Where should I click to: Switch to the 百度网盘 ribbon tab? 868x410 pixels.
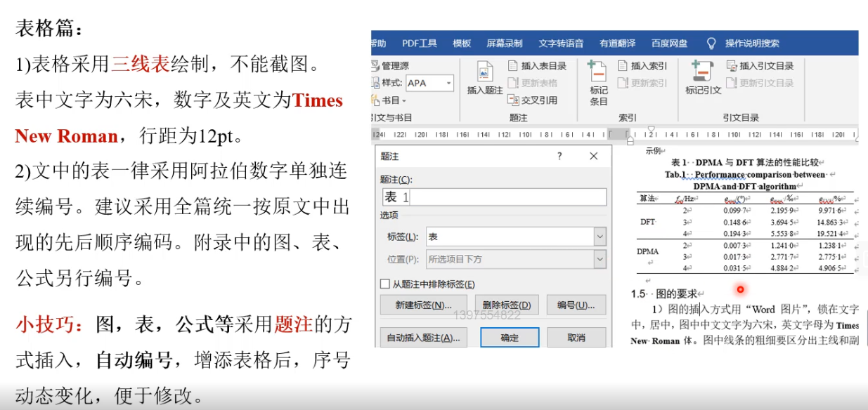click(669, 44)
